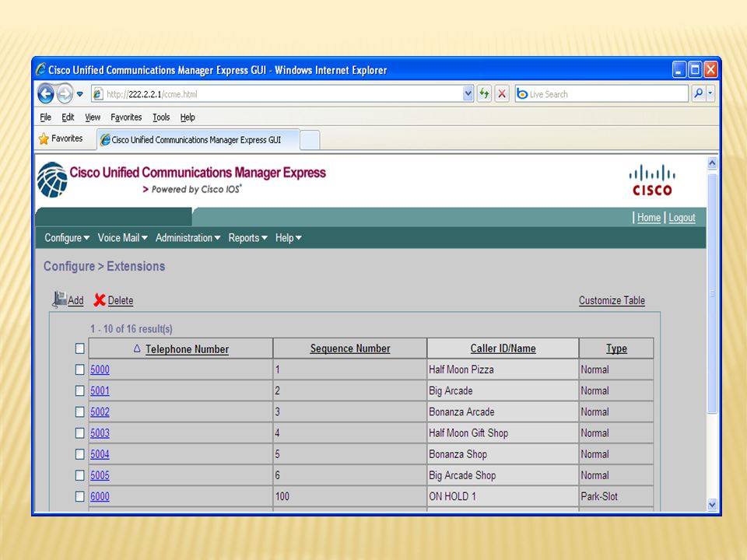This screenshot has width=747, height=560.
Task: Expand the Configure dropdown menu
Action: pyautogui.click(x=67, y=238)
